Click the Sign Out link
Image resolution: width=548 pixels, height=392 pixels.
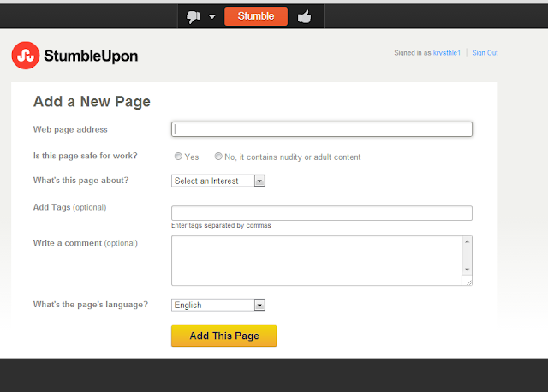tap(485, 53)
